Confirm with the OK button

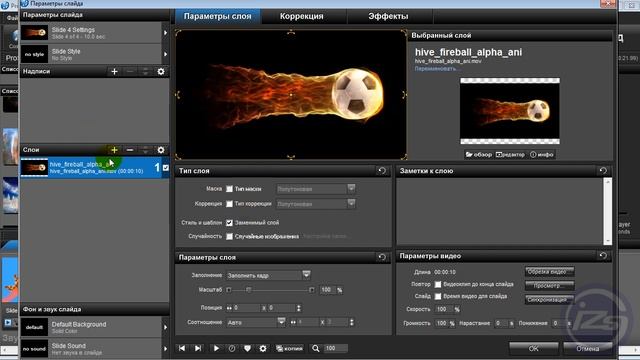pos(533,348)
